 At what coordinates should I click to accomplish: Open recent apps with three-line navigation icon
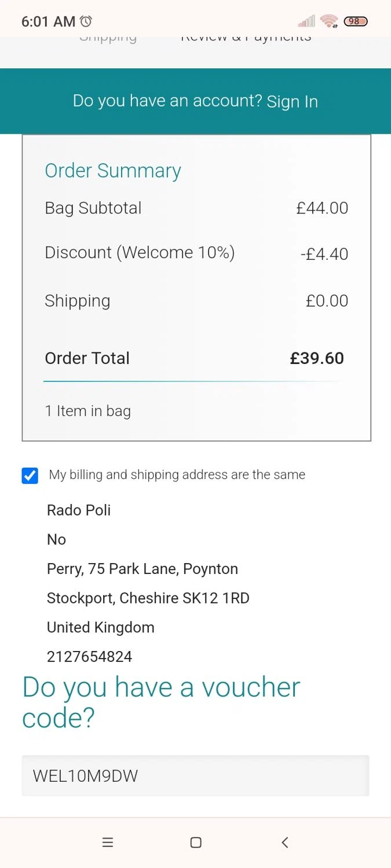[x=107, y=843]
